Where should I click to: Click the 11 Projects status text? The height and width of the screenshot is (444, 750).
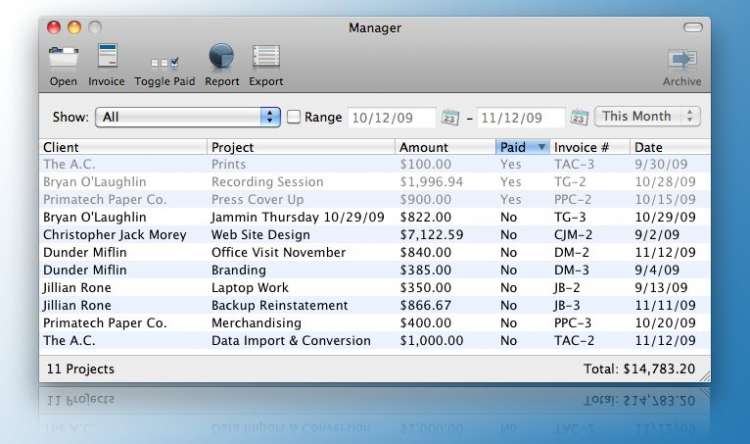[80, 369]
